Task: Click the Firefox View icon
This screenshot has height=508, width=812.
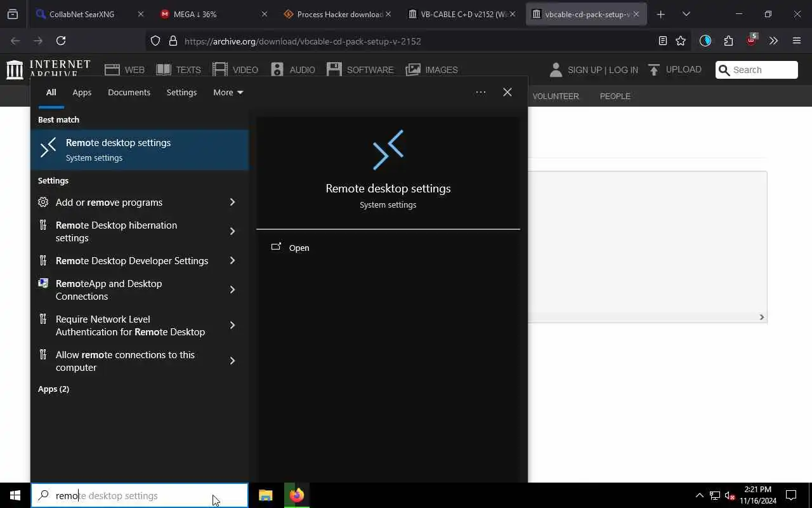Action: pyautogui.click(x=13, y=14)
